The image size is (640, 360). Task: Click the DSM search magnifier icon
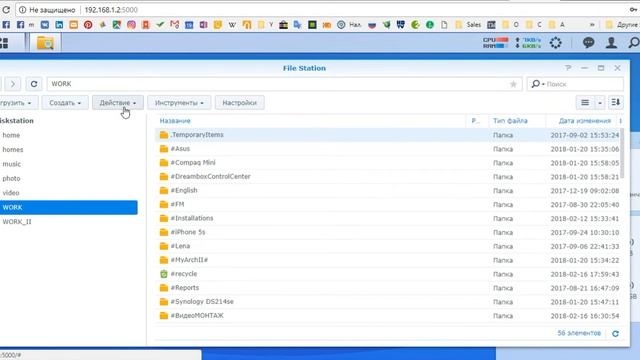tap(633, 42)
